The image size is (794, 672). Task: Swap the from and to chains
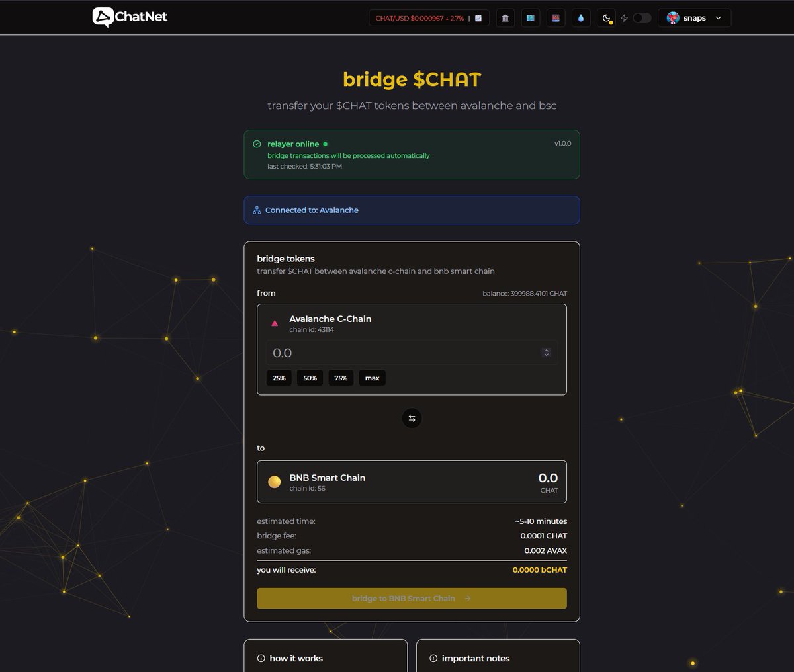pos(412,418)
